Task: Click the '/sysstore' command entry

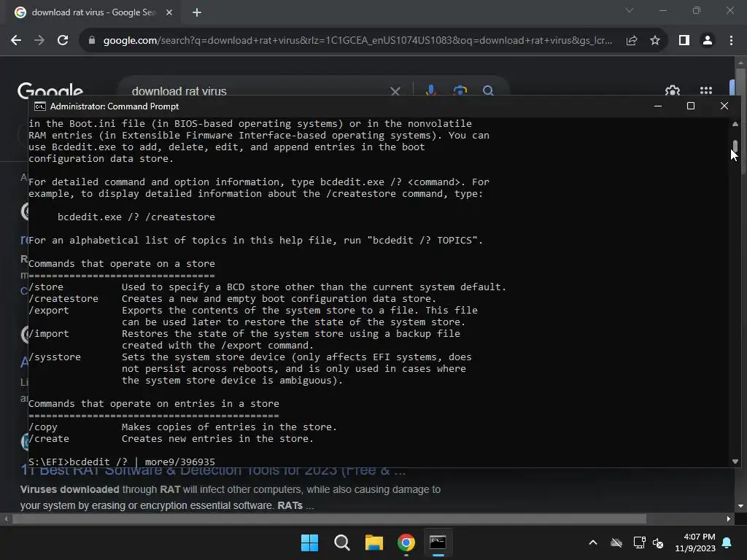Action: 55,357
